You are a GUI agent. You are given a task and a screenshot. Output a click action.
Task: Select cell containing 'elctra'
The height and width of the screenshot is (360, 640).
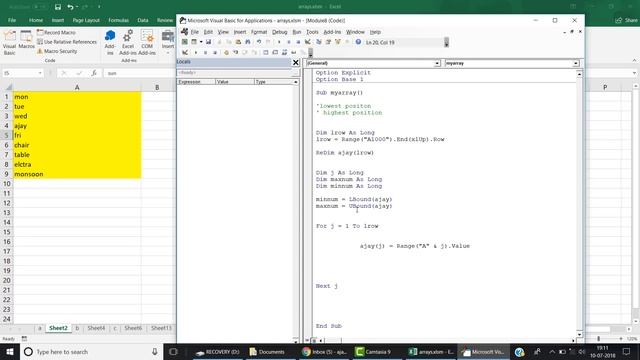pyautogui.click(x=77, y=164)
